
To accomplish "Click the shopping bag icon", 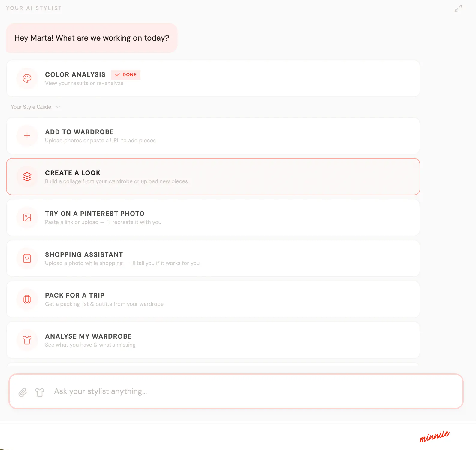I will pyautogui.click(x=27, y=258).
